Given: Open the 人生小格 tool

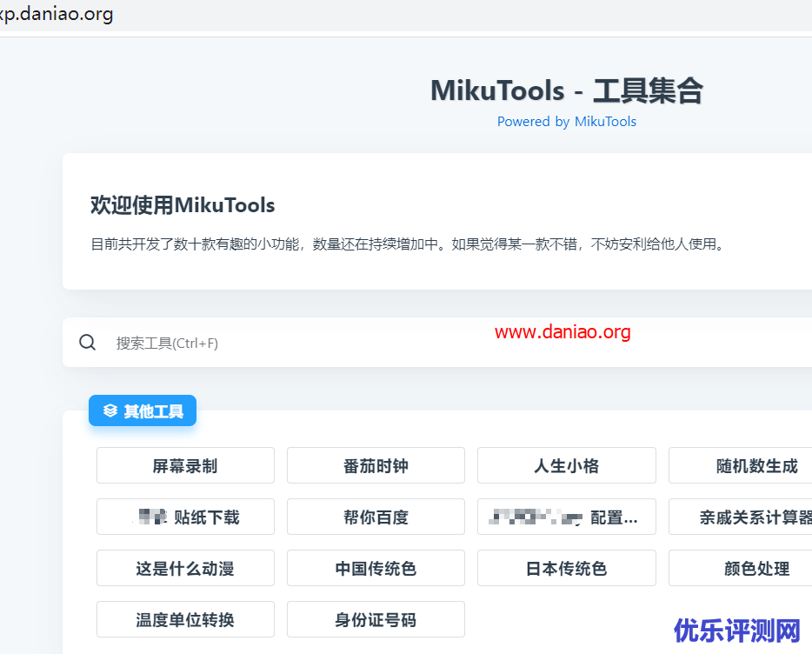Looking at the screenshot, I should [x=567, y=465].
